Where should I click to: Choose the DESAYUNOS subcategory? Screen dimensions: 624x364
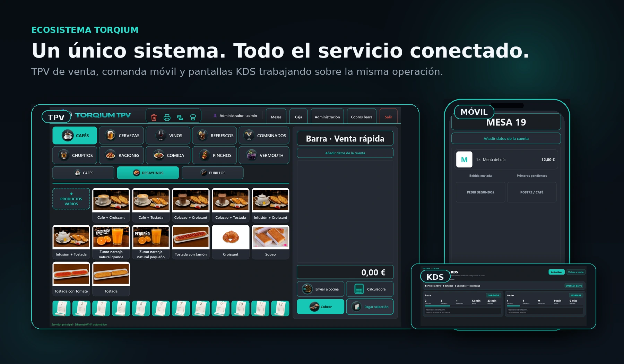148,173
